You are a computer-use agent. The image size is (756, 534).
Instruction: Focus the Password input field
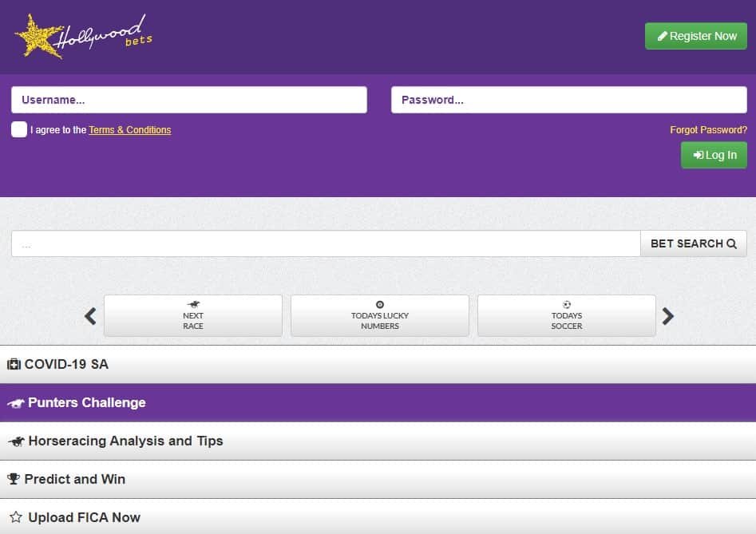pyautogui.click(x=568, y=100)
